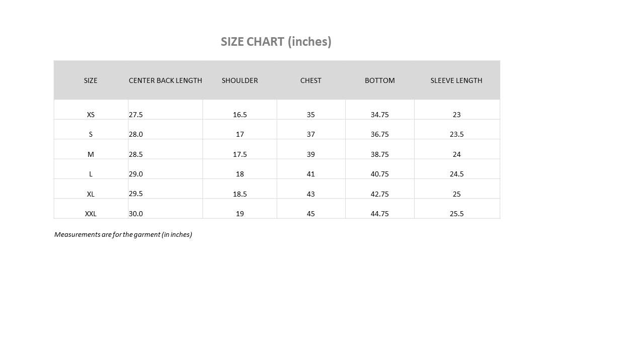Select the 36.75 bottom measurement
The width and height of the screenshot is (644, 362).
[379, 134]
